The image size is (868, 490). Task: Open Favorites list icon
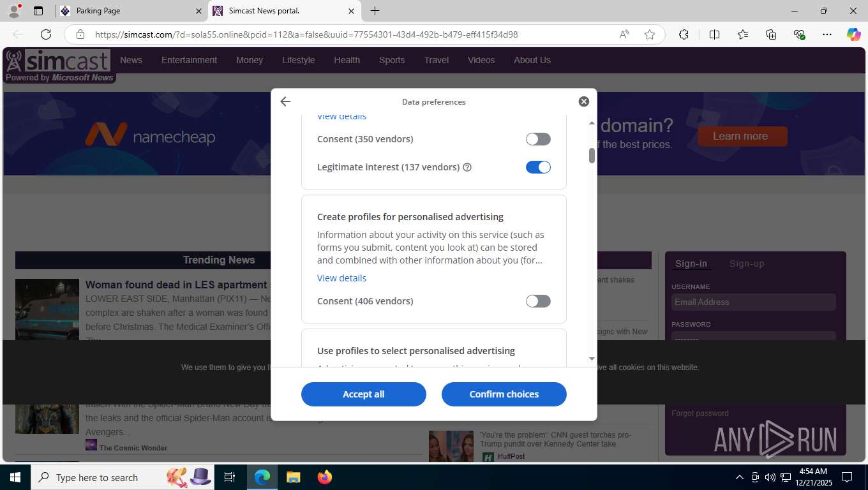pos(743,34)
